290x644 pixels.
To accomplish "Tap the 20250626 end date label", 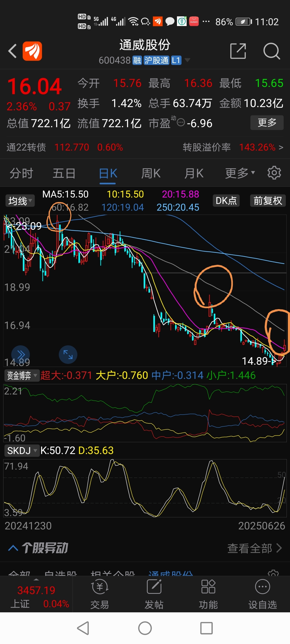I will [x=262, y=526].
